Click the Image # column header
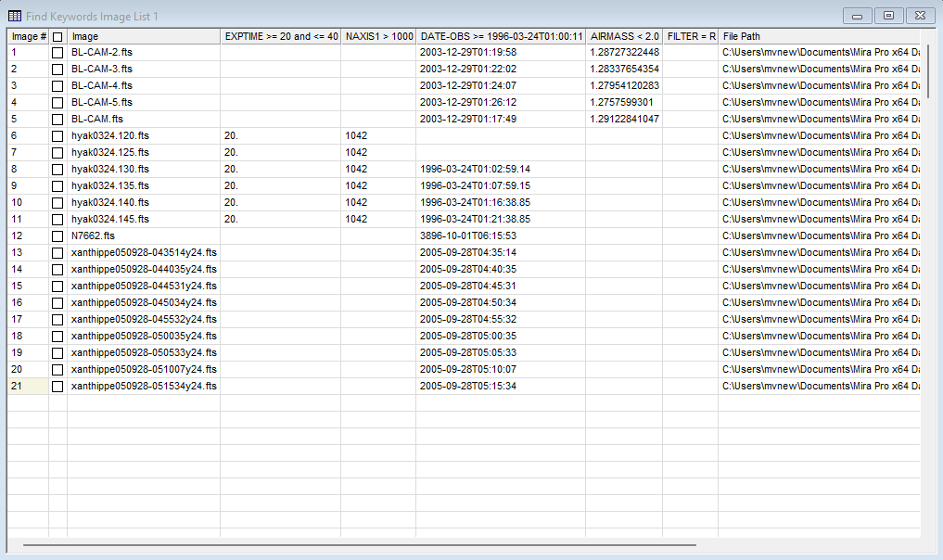Image resolution: width=943 pixels, height=560 pixels. coord(29,36)
